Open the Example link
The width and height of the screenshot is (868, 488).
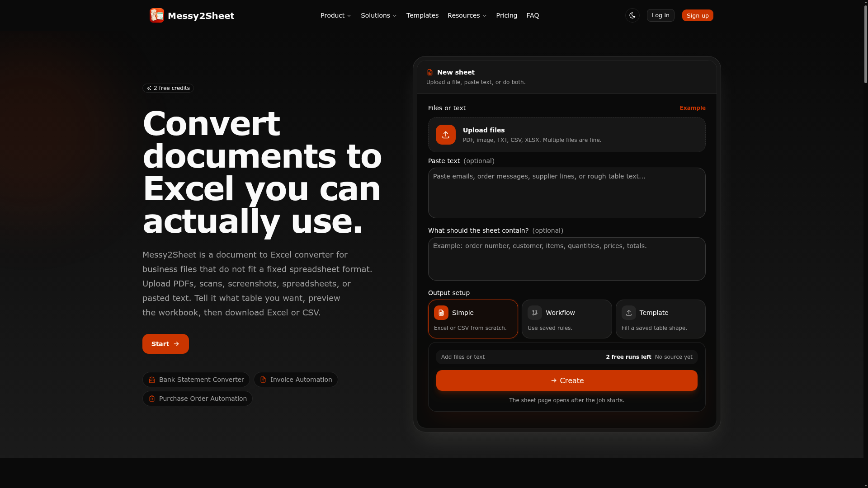pos(693,108)
